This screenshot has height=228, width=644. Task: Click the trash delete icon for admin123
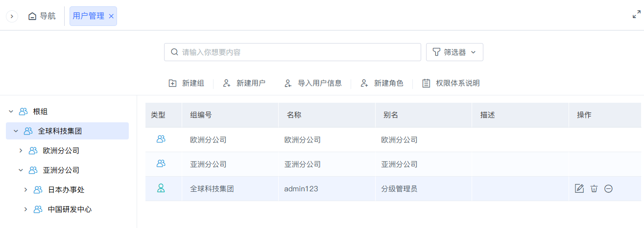(x=594, y=188)
